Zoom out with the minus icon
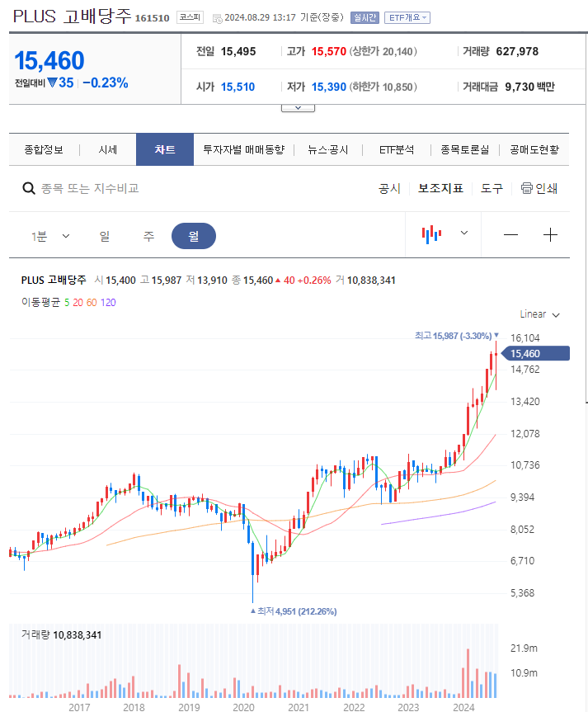 pyautogui.click(x=510, y=234)
